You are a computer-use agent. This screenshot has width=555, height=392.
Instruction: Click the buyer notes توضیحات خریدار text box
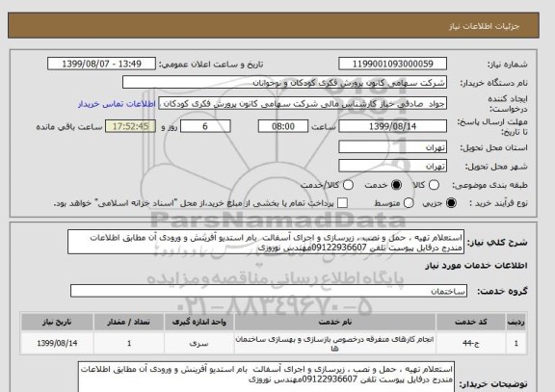pyautogui.click(x=266, y=377)
